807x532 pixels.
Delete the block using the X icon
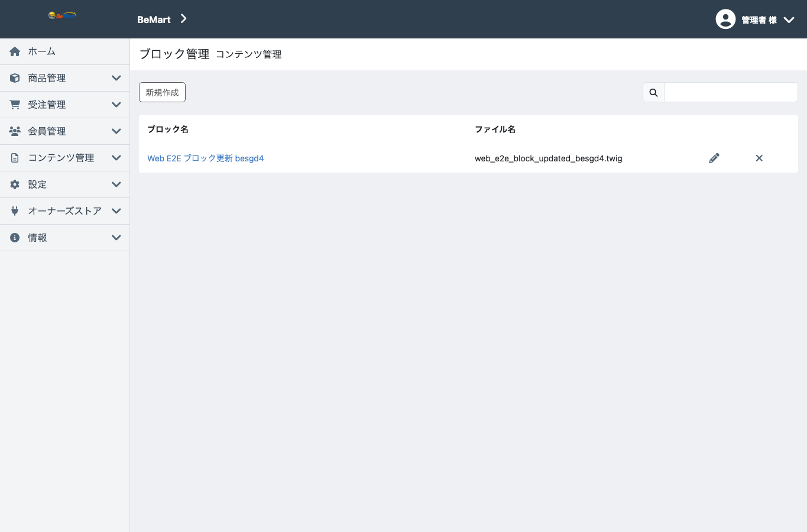pyautogui.click(x=759, y=158)
